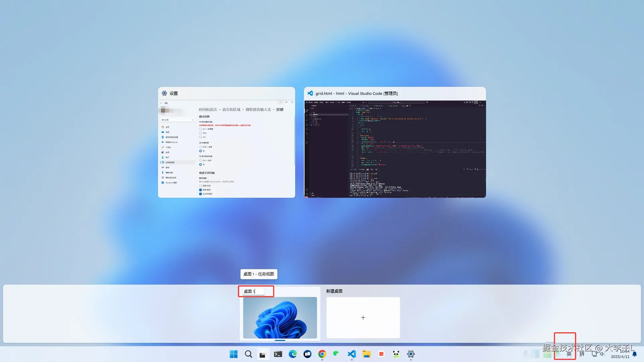Open the notification bell in the system tray
The image size is (644, 362).
[634, 354]
